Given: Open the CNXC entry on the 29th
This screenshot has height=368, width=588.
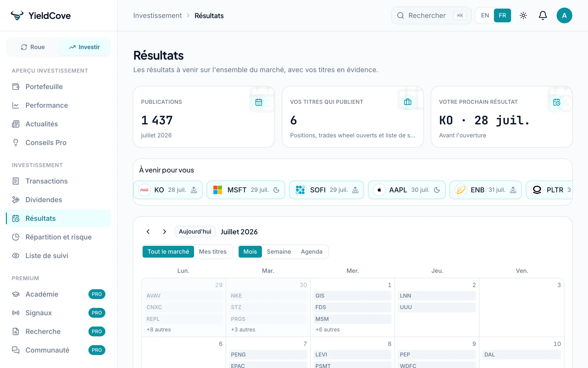Looking at the screenshot, I should point(184,307).
